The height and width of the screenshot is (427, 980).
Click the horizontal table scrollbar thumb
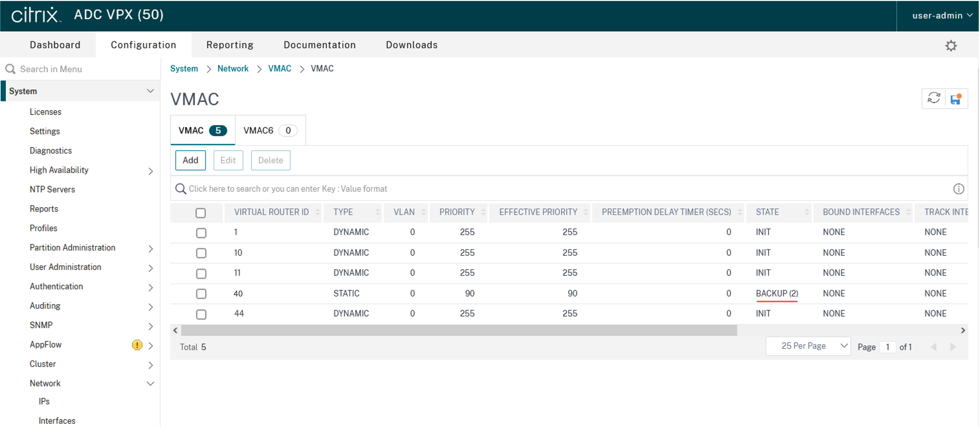click(x=458, y=330)
